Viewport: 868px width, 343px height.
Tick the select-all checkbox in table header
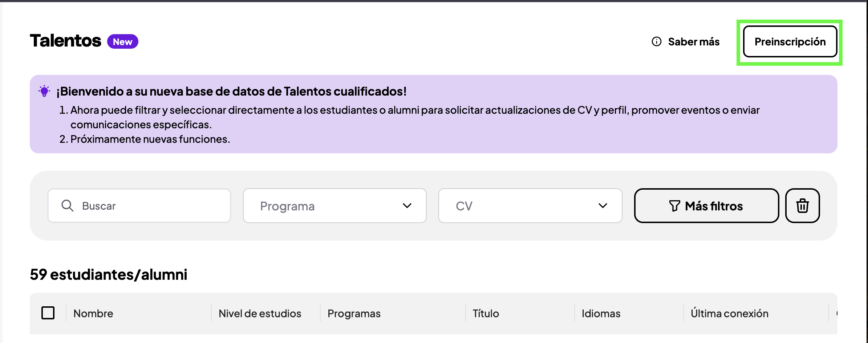click(x=48, y=313)
